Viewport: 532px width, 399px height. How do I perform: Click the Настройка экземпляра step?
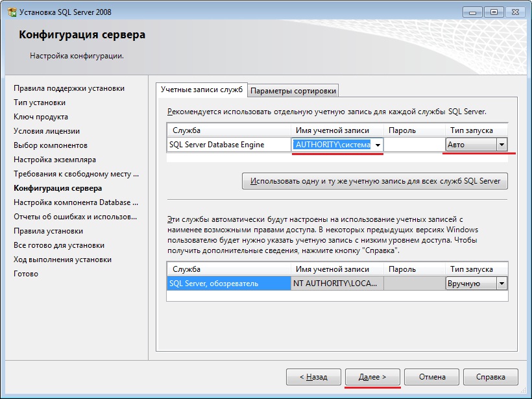point(54,160)
